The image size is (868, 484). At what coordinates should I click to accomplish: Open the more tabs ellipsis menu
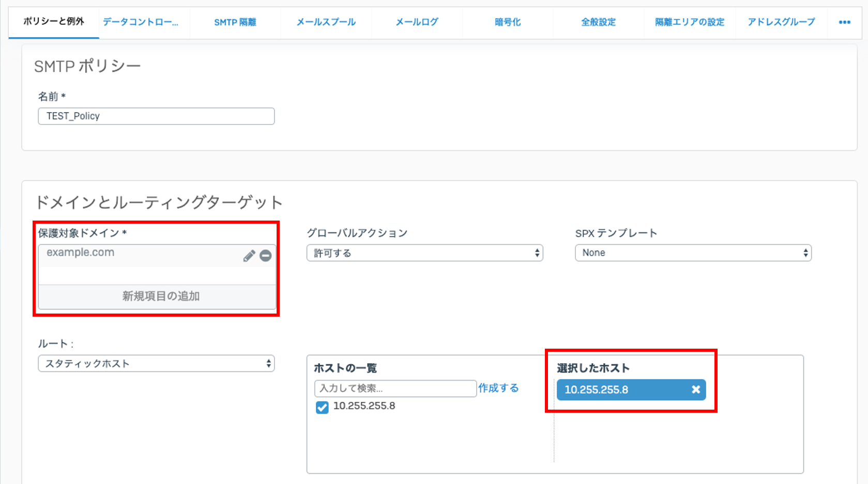pos(845,22)
